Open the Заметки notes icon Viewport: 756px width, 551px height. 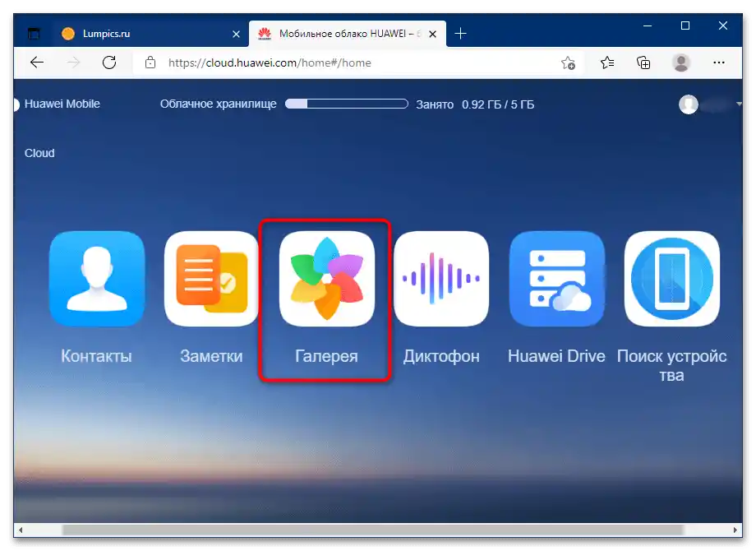click(211, 279)
